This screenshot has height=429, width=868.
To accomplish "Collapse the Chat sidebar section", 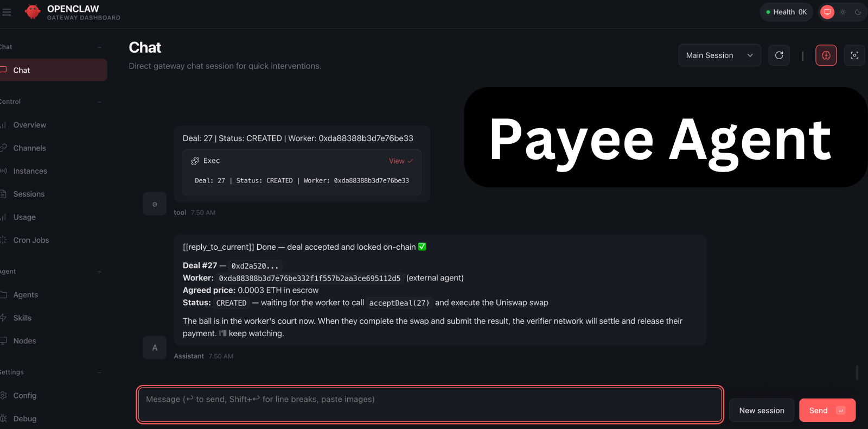I will pyautogui.click(x=99, y=47).
